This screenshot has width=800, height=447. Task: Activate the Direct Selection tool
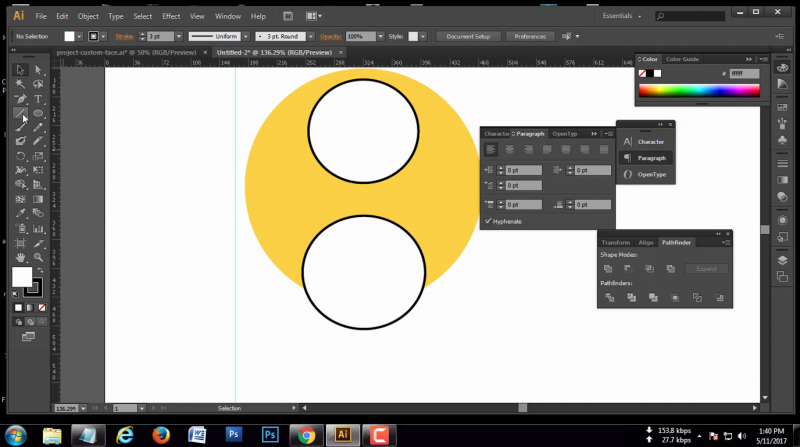point(38,70)
